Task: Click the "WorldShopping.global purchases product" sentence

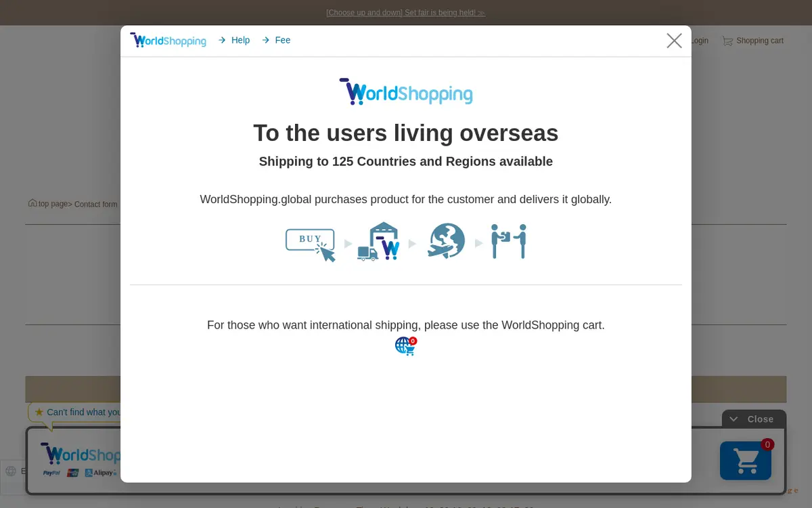Action: point(406,199)
